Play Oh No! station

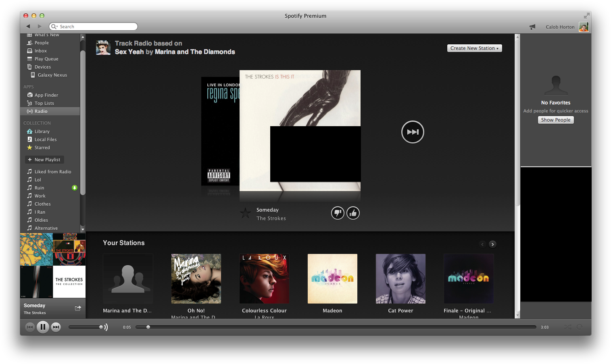(196, 279)
